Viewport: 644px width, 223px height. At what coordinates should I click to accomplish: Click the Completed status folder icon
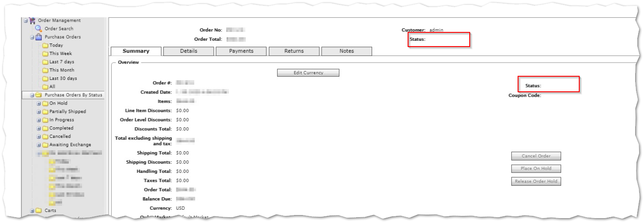pos(45,129)
